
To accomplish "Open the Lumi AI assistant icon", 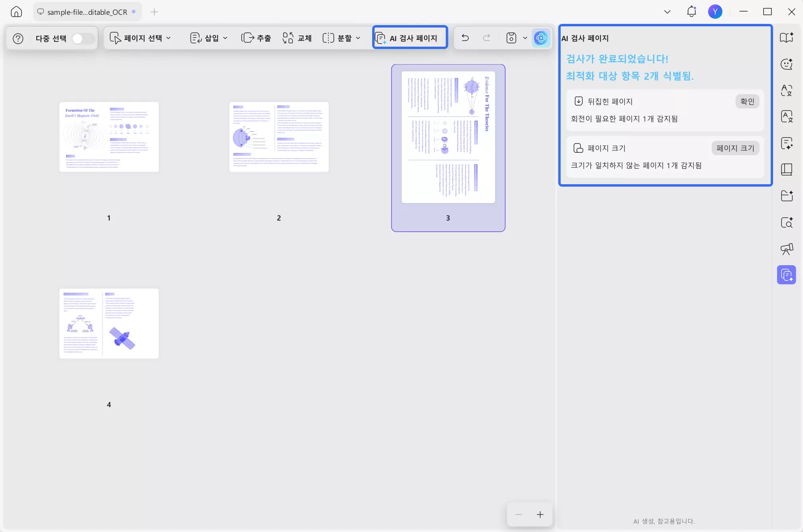I will (x=541, y=38).
